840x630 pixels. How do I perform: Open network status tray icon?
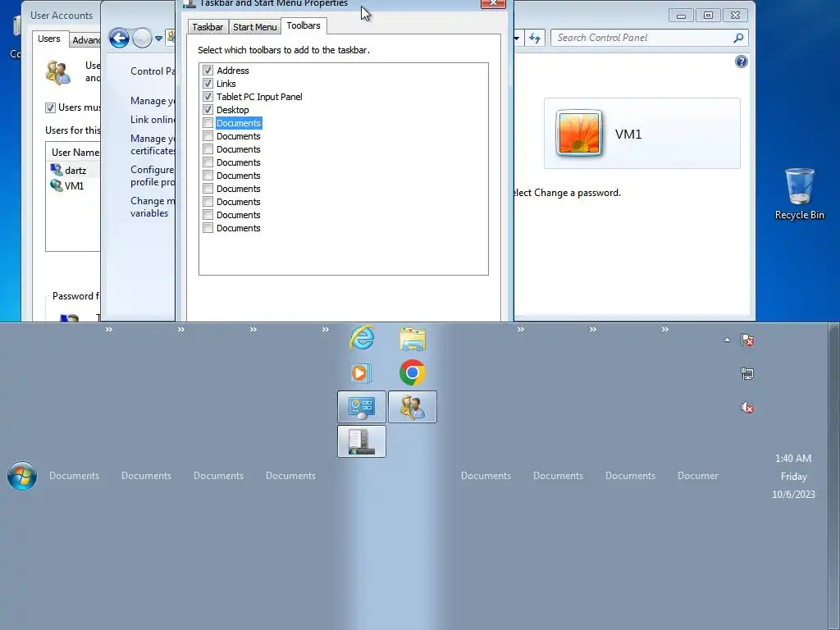pyautogui.click(x=747, y=373)
